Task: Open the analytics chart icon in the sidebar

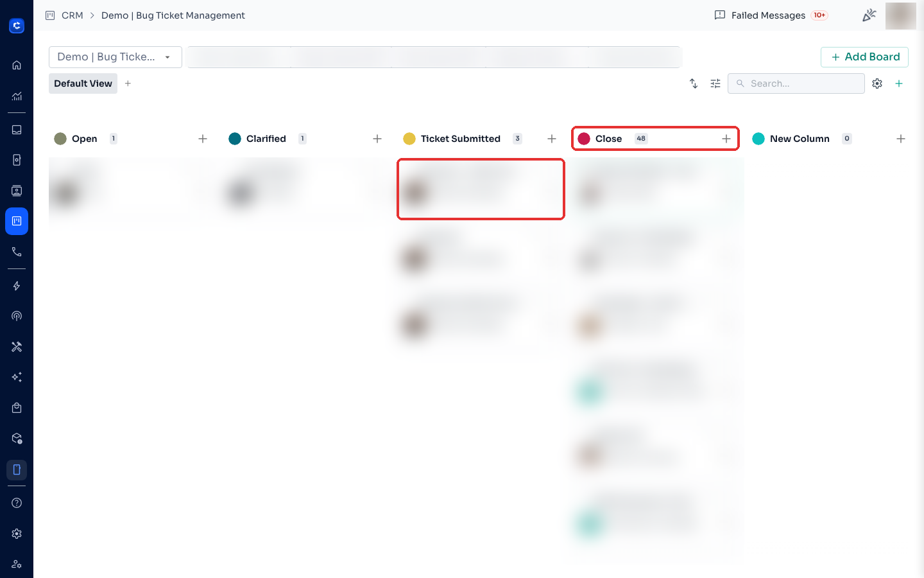Action: pos(17,96)
